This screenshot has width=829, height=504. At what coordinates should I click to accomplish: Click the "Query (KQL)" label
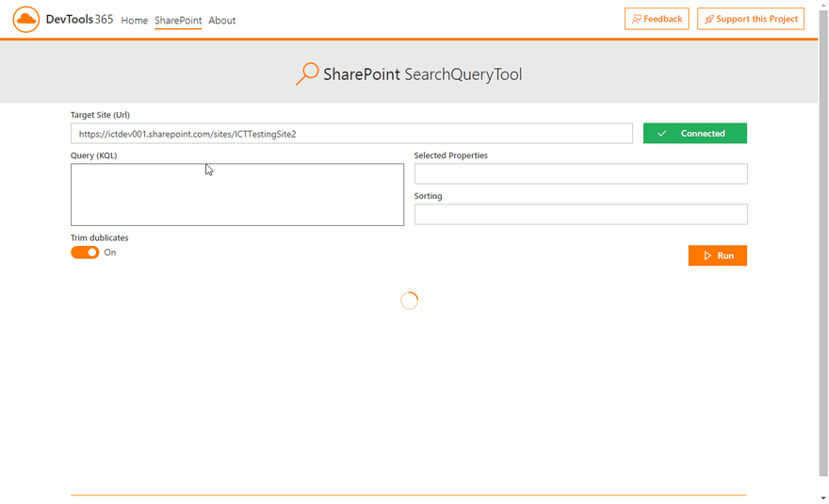point(93,155)
